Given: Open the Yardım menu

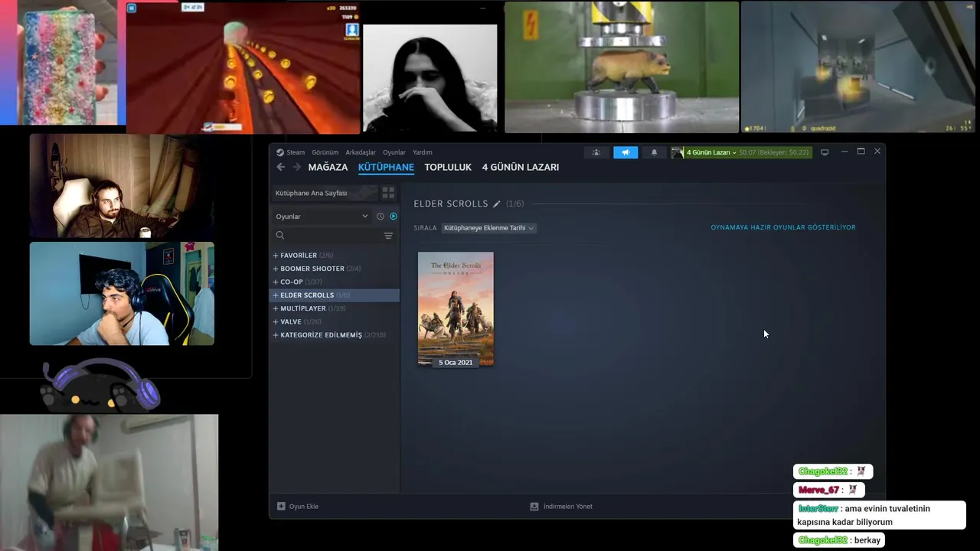Looking at the screenshot, I should coord(423,152).
